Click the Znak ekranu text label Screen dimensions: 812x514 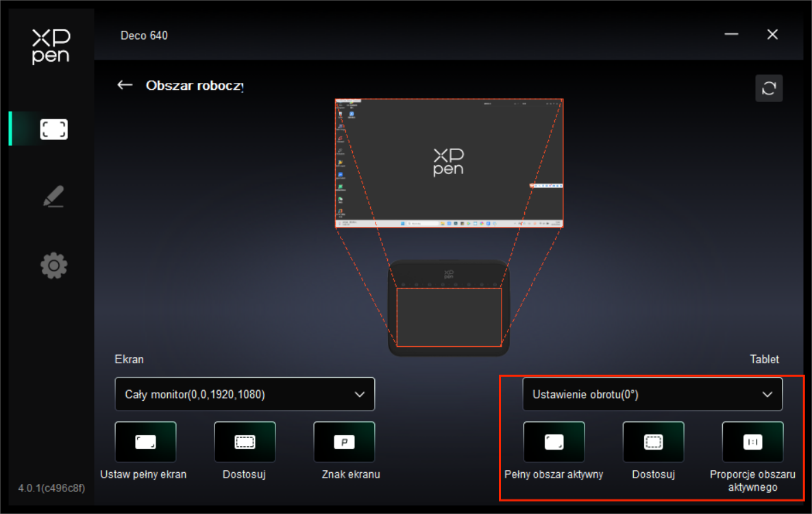351,474
